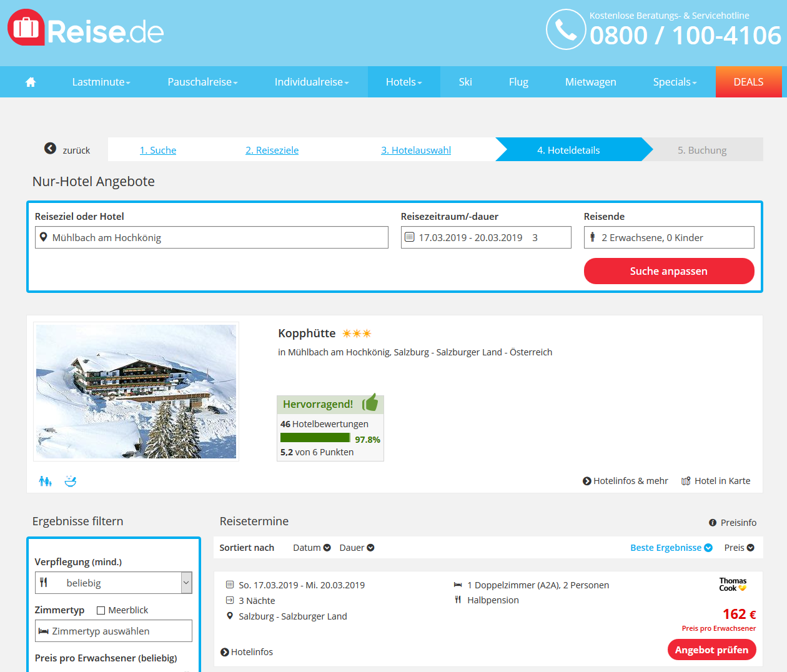The image size is (787, 672).
Task: Go to the home icon in navigation
Action: [31, 82]
